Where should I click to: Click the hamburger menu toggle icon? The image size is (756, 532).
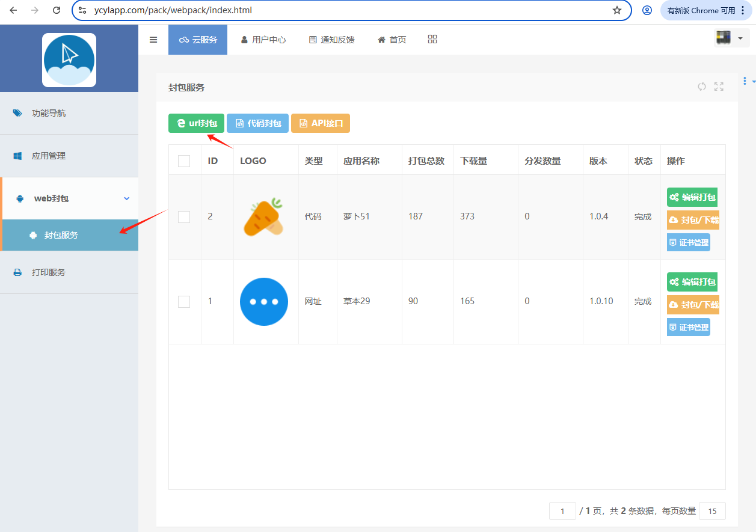pos(153,40)
